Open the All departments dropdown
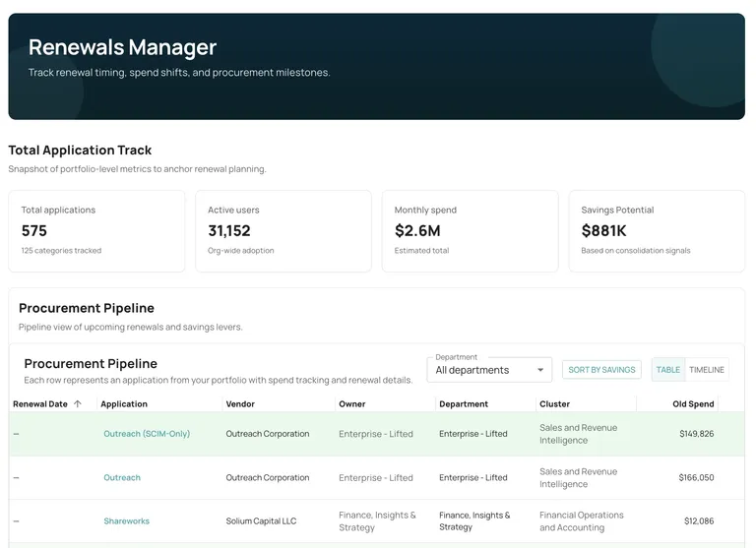The image size is (756, 548). coord(489,370)
